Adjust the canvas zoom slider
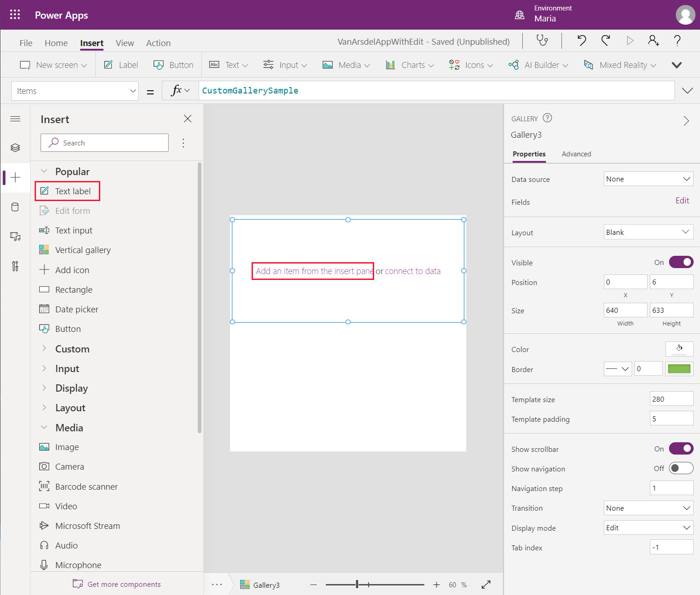Viewport: 700px width, 595px height. pyautogui.click(x=357, y=585)
